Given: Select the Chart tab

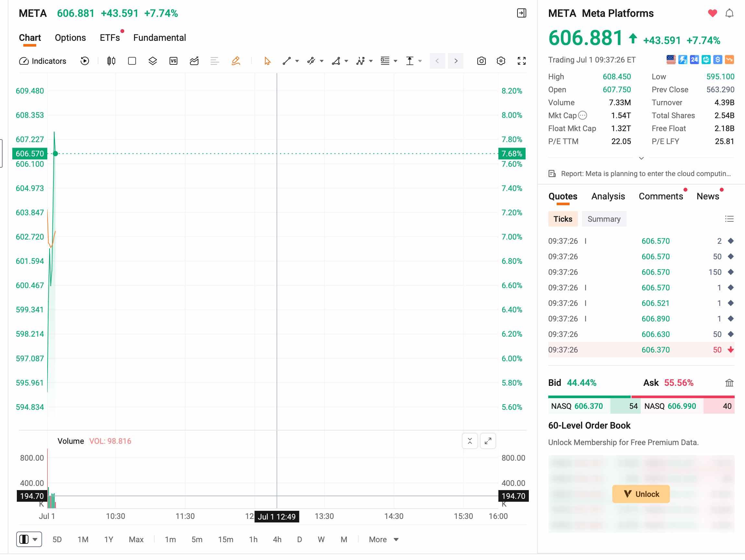Looking at the screenshot, I should (x=30, y=38).
